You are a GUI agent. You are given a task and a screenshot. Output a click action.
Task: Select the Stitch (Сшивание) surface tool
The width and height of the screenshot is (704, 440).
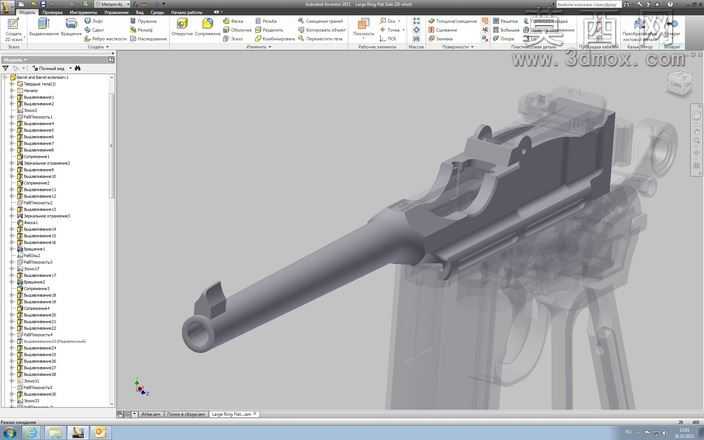pyautogui.click(x=442, y=30)
